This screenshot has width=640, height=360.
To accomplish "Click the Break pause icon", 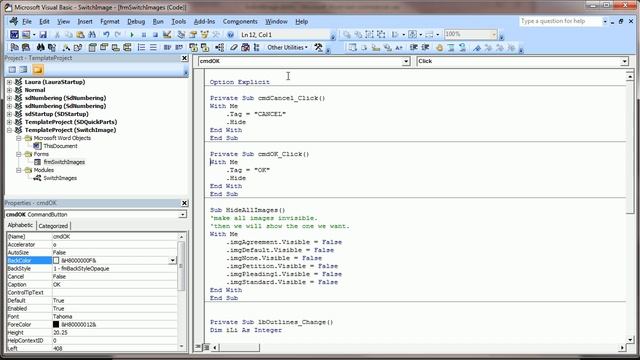I will pyautogui.click(x=144, y=35).
